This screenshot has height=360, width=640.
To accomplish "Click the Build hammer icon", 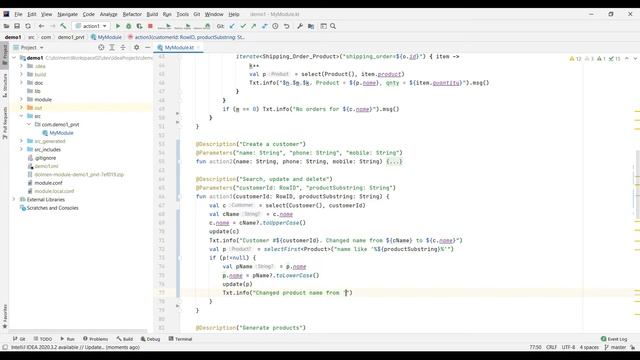I will 63,26.
